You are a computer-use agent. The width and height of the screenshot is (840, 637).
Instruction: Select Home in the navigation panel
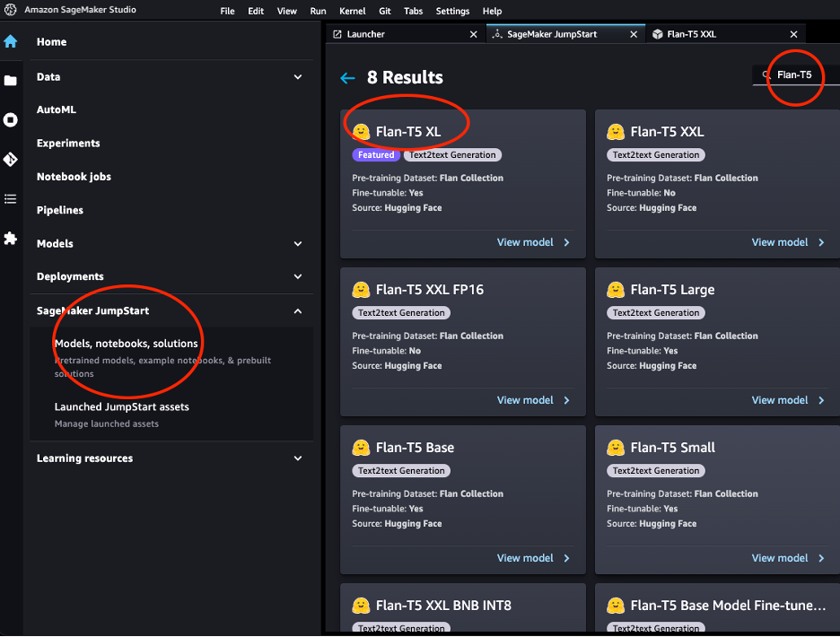(51, 42)
